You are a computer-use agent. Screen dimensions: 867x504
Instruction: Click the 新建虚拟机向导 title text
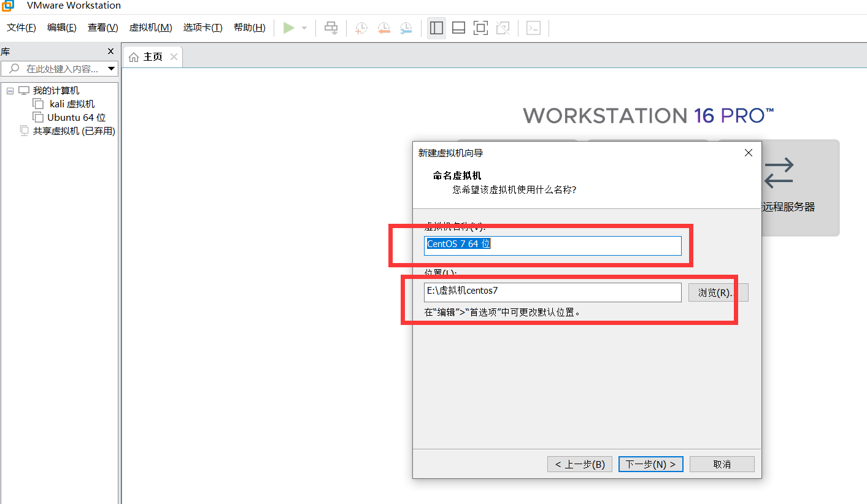tap(451, 153)
